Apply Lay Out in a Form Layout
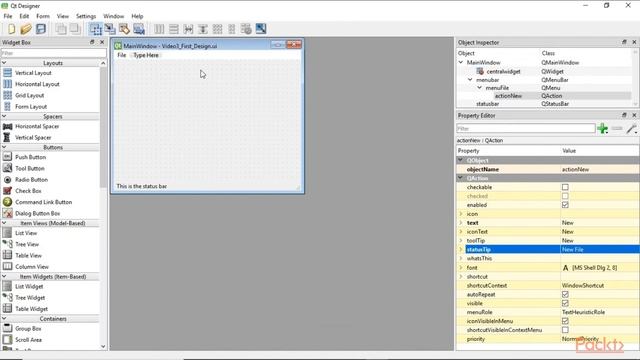Image resolution: width=640 pixels, height=360 pixels. click(231, 29)
